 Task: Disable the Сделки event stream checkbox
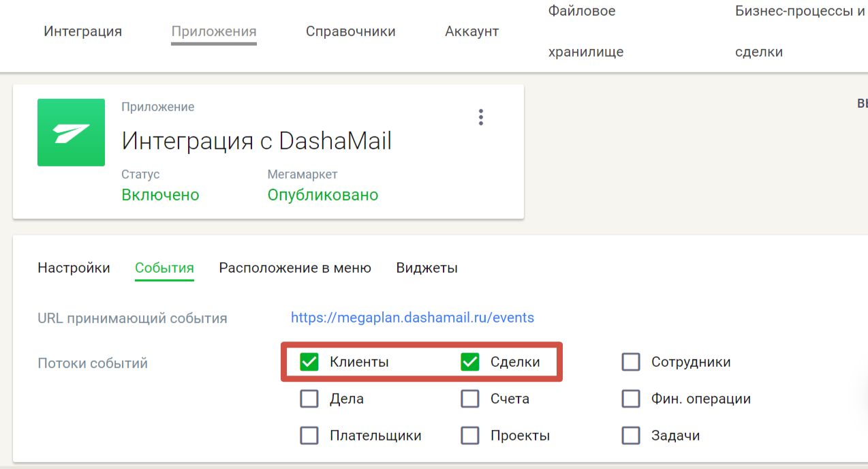pos(470,362)
